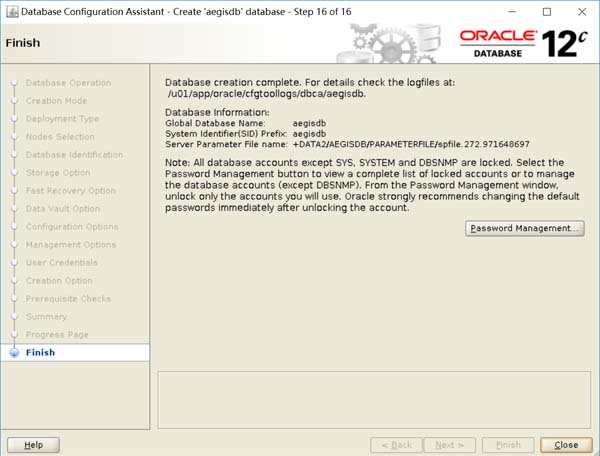
Task: Select the Summary step
Action: 46,316
